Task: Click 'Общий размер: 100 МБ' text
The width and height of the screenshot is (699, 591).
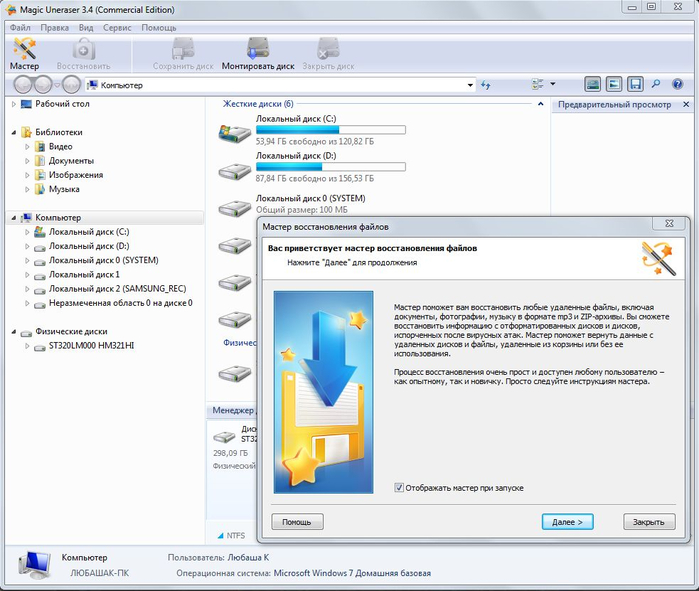Action: click(302, 210)
